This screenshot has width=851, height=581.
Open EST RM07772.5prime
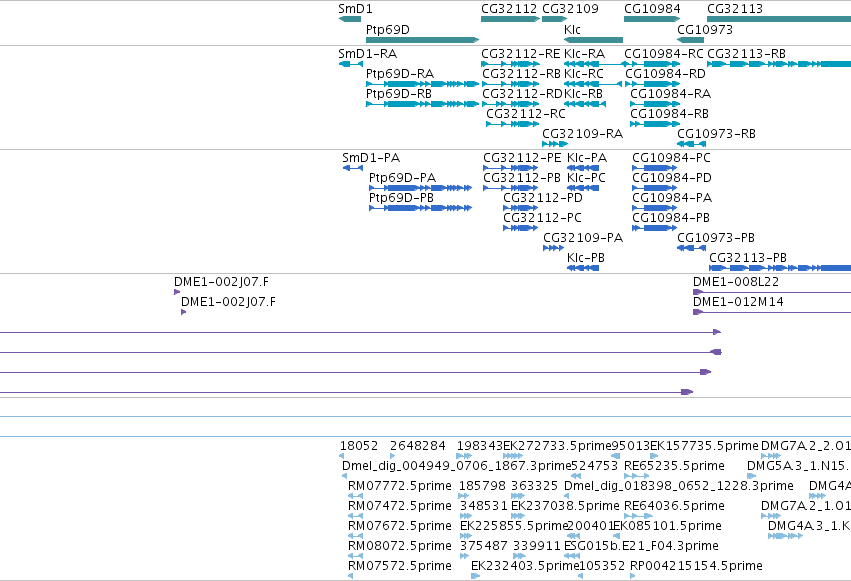[399, 486]
